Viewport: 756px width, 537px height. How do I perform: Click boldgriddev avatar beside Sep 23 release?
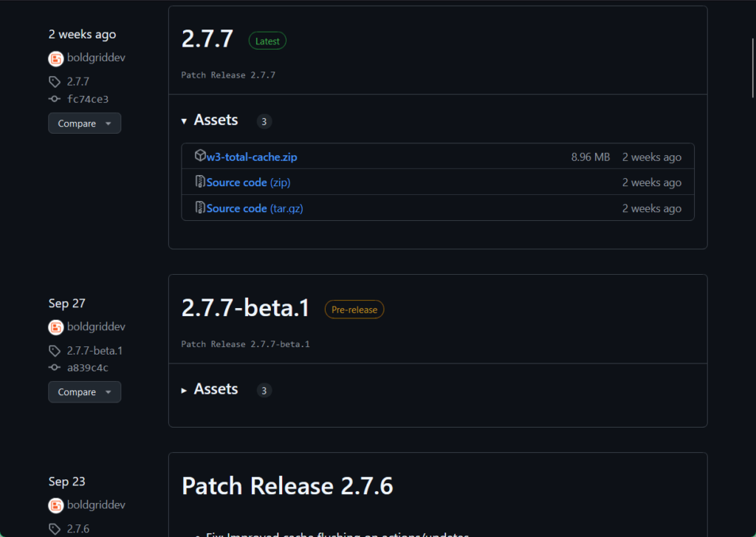pos(56,506)
